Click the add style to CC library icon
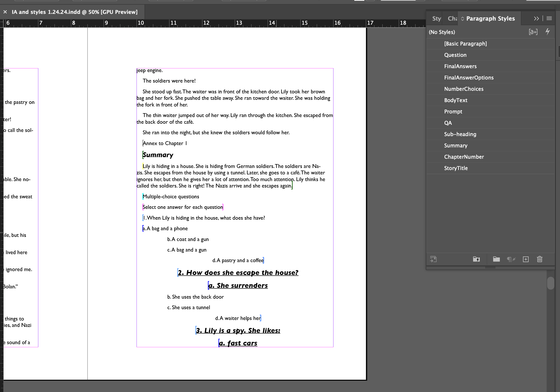 point(433,259)
